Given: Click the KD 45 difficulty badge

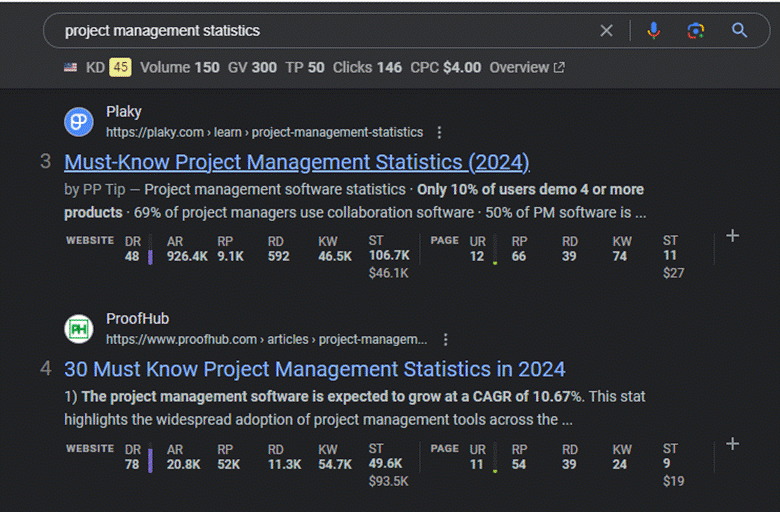Looking at the screenshot, I should tap(120, 67).
